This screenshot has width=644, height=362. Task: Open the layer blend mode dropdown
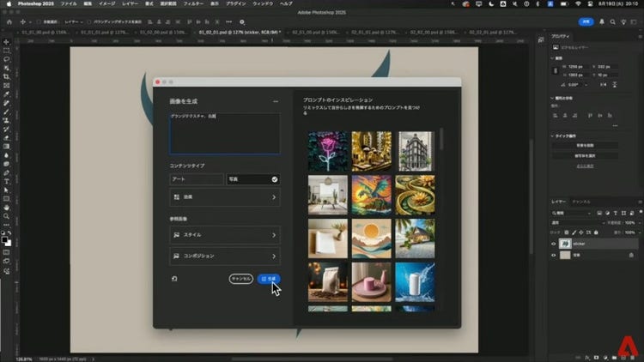[x=576, y=222]
